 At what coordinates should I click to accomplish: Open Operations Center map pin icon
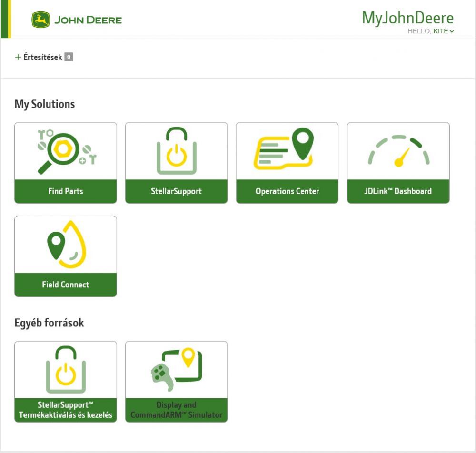(x=284, y=148)
